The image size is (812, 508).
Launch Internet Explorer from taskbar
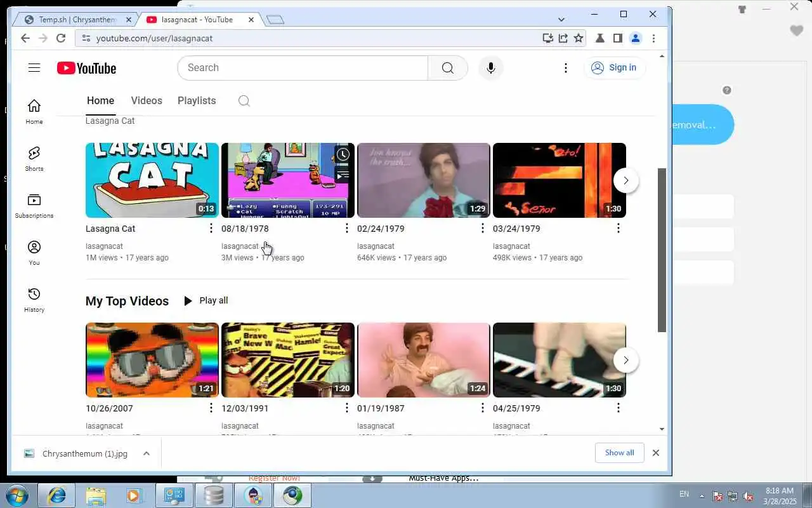[x=56, y=495]
